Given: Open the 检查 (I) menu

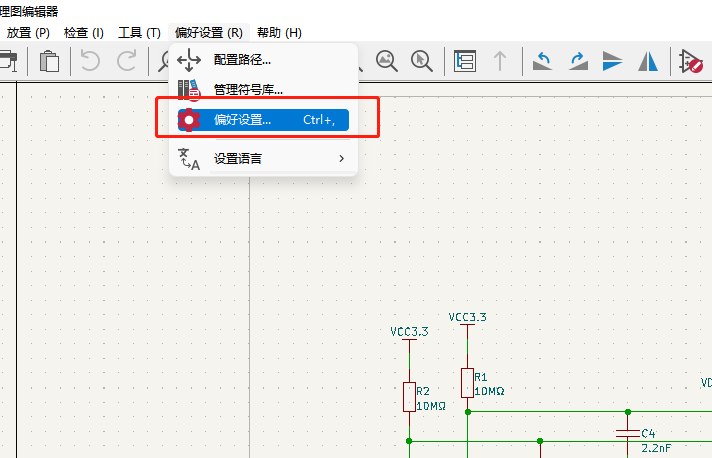Looking at the screenshot, I should pos(84,33).
